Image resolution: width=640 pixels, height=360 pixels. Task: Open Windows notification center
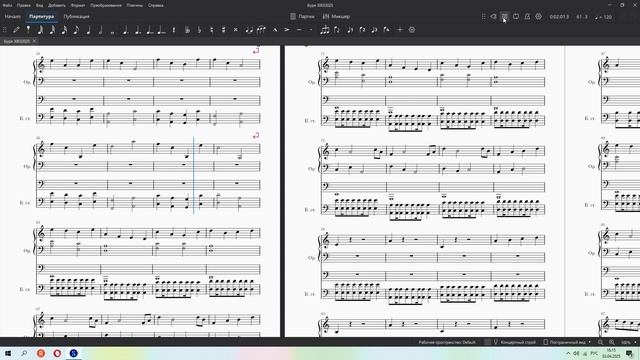click(630, 353)
